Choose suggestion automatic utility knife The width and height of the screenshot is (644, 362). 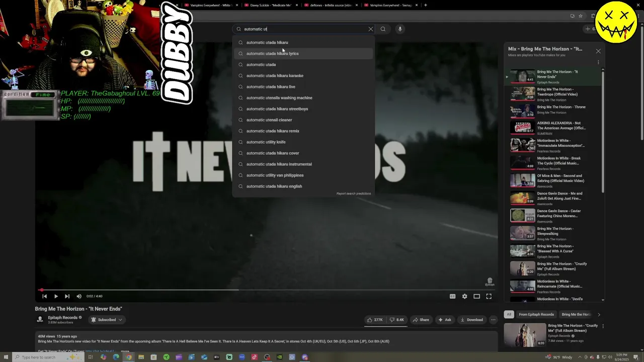(x=303, y=142)
